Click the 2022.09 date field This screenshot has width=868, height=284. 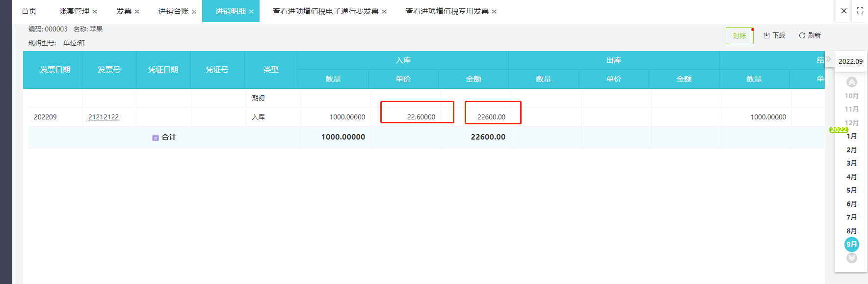[x=850, y=61]
